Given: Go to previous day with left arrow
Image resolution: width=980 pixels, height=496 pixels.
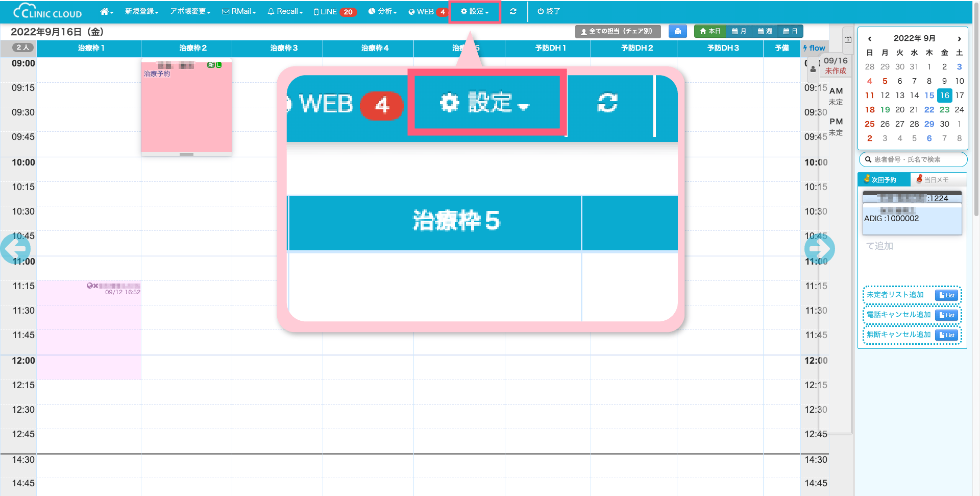Looking at the screenshot, I should [15, 249].
